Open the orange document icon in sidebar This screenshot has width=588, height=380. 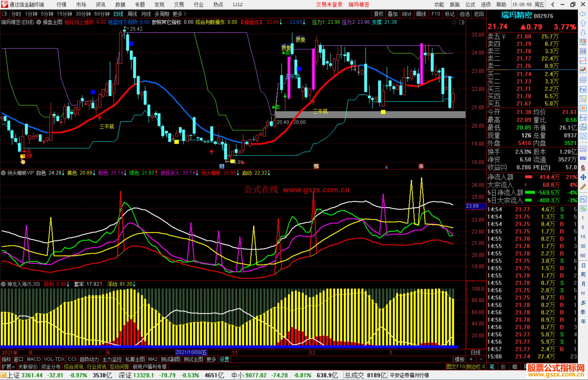tap(583, 108)
